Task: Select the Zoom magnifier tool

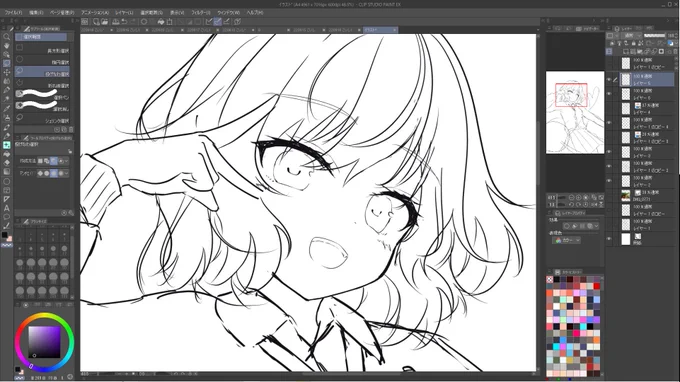Action: (x=7, y=37)
